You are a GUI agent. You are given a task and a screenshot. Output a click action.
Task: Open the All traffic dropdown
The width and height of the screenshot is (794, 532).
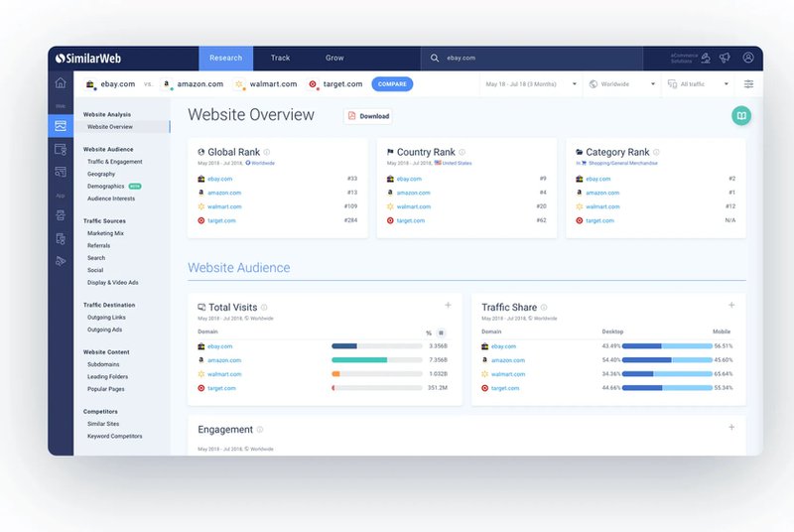tap(698, 84)
